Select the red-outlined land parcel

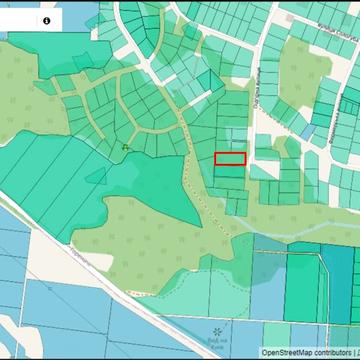[230, 159]
